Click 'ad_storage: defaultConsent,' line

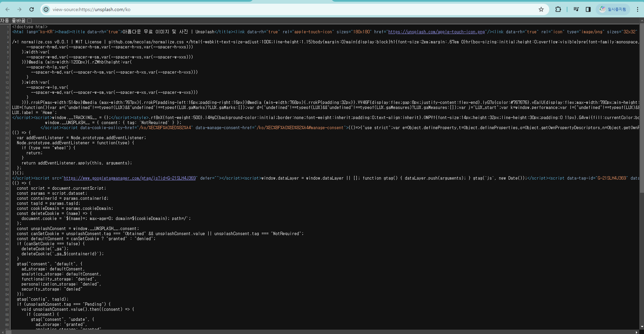point(53,269)
